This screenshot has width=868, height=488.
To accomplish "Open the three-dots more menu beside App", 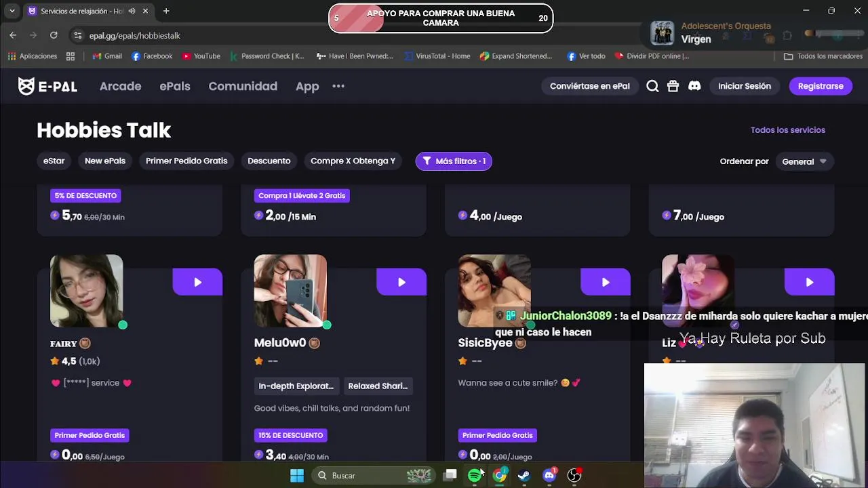I will click(338, 86).
